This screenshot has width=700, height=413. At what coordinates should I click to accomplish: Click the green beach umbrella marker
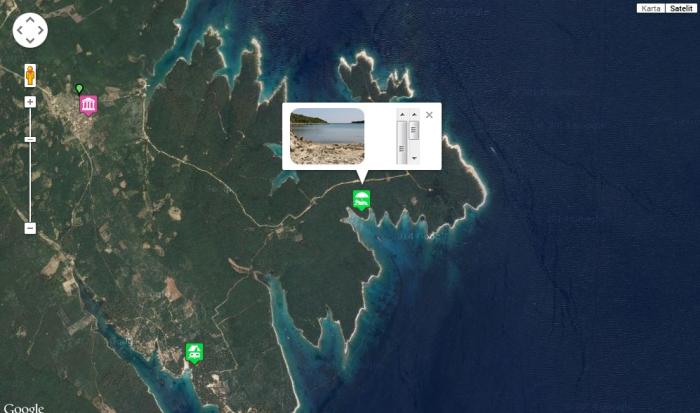tap(361, 200)
